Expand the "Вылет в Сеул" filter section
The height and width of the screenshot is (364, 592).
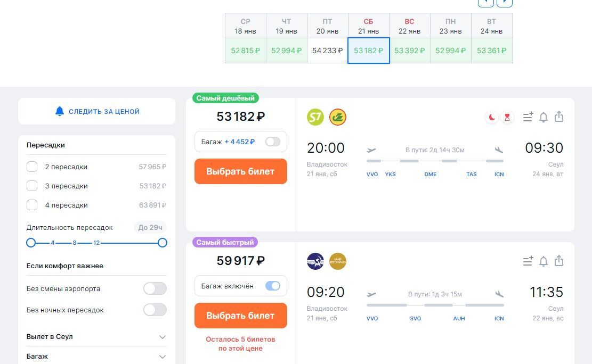pos(163,337)
